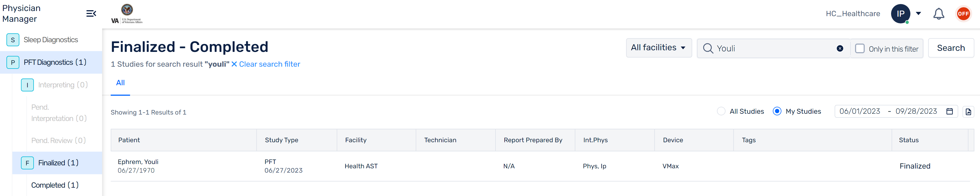
Task: Open the date range calendar picker
Action: click(950, 111)
